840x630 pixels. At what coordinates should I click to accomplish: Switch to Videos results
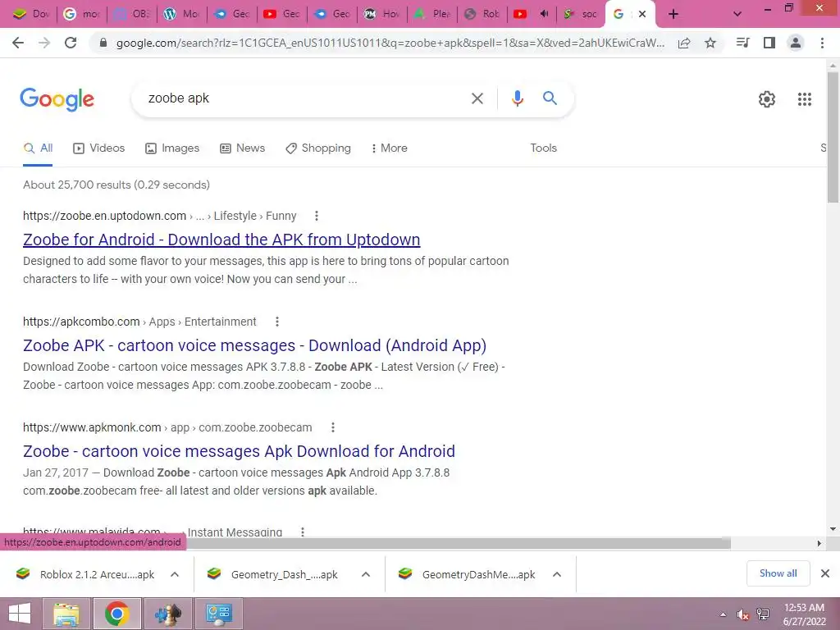99,148
